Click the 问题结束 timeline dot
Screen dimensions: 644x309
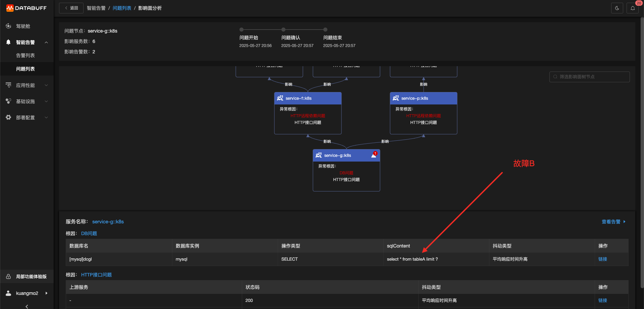coord(325,30)
